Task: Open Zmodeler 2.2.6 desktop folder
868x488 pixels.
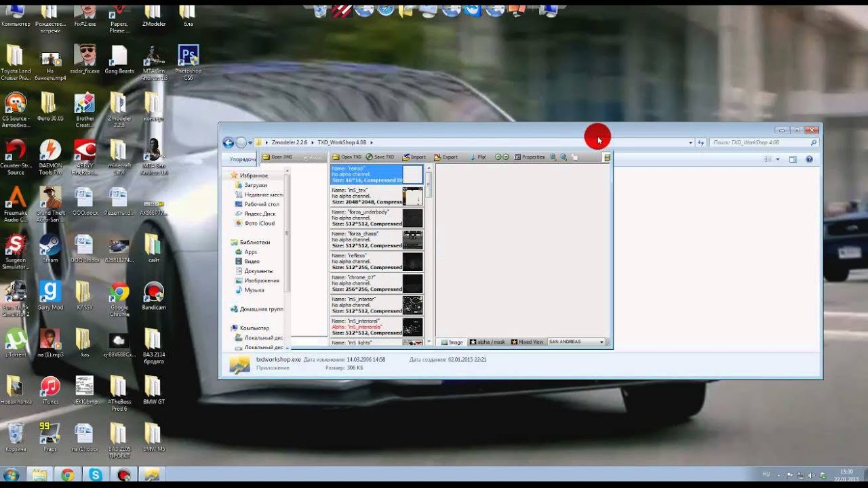Action: pos(119,110)
